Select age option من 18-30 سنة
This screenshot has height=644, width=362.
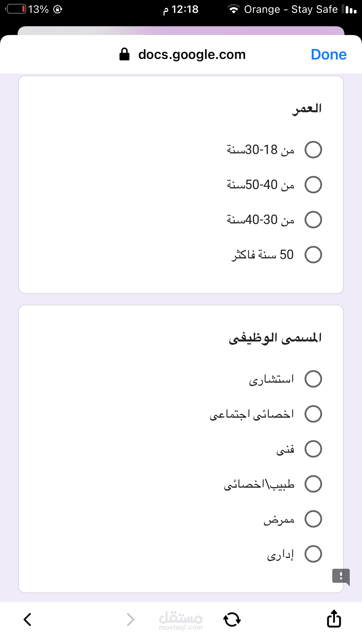(313, 150)
